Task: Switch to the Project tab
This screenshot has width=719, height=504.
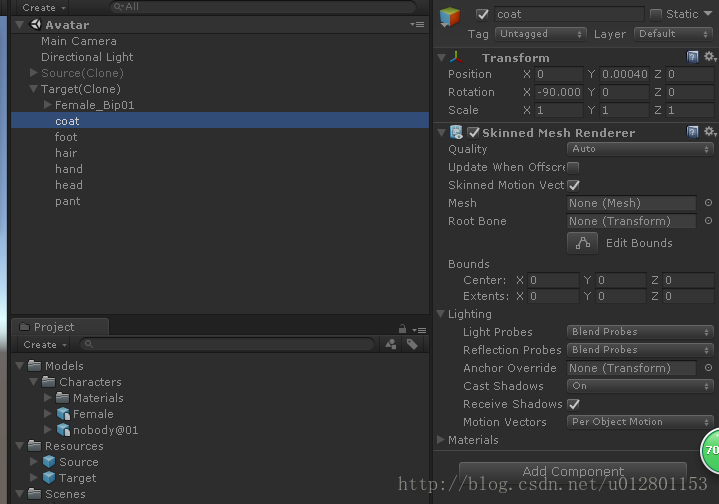Action: pyautogui.click(x=60, y=327)
